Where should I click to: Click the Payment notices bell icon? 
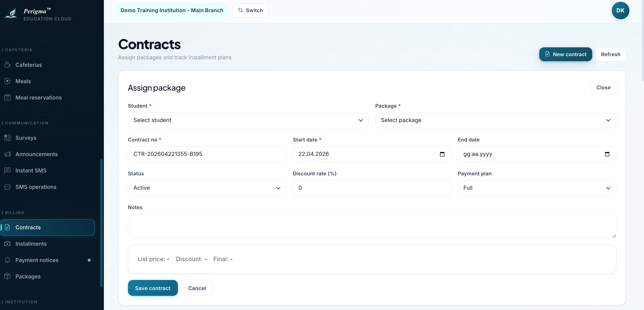click(x=7, y=260)
